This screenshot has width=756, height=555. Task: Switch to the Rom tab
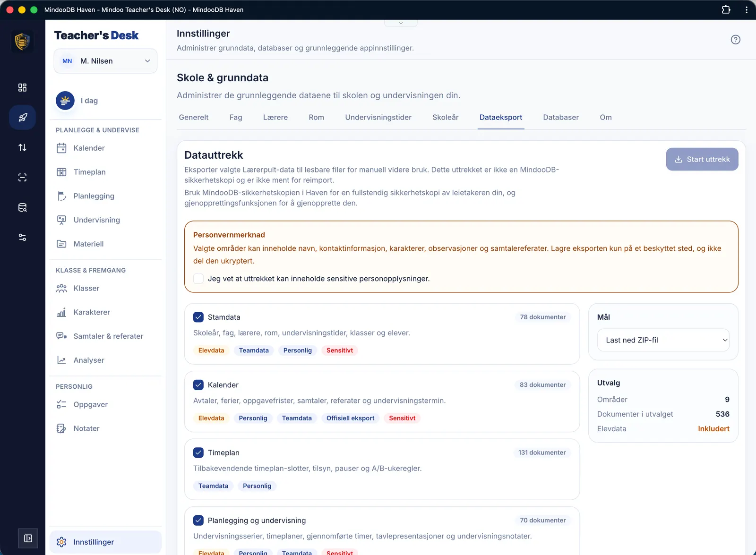[x=317, y=117]
